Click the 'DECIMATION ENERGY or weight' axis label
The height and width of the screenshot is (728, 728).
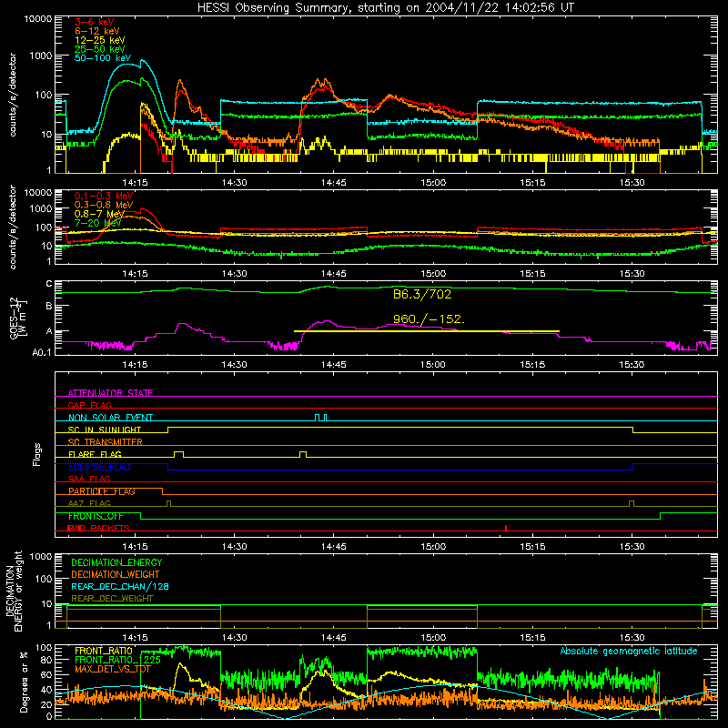[14, 591]
